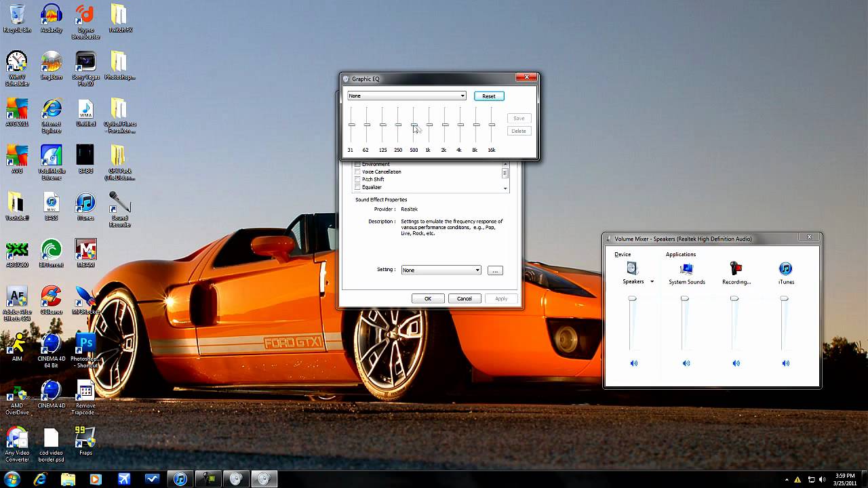Click OK in the properties dialog

point(428,298)
